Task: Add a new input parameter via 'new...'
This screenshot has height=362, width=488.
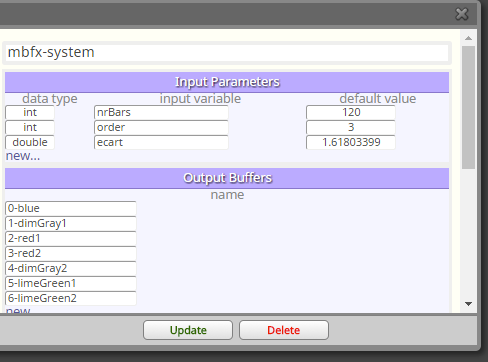Action: 23,156
